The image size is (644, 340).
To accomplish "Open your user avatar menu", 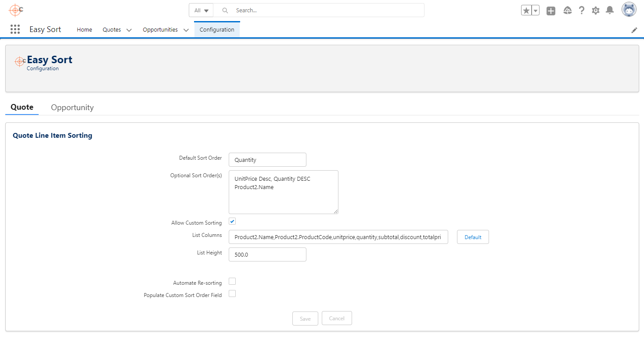I will pyautogui.click(x=629, y=9).
